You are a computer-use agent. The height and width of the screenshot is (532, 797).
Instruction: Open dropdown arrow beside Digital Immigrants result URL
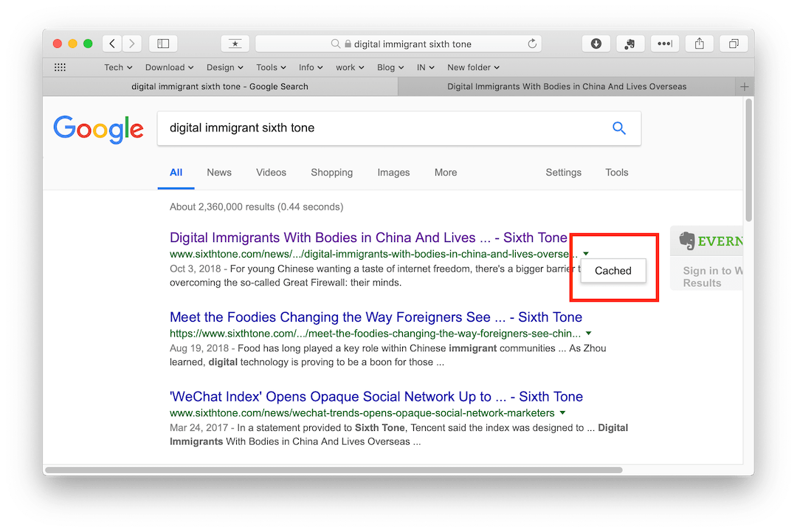tap(586, 254)
